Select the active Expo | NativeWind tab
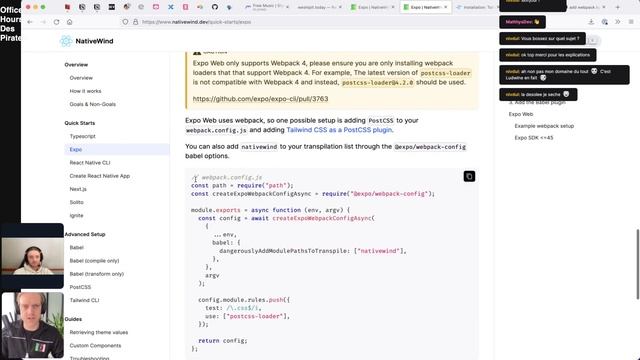 (x=426, y=7)
